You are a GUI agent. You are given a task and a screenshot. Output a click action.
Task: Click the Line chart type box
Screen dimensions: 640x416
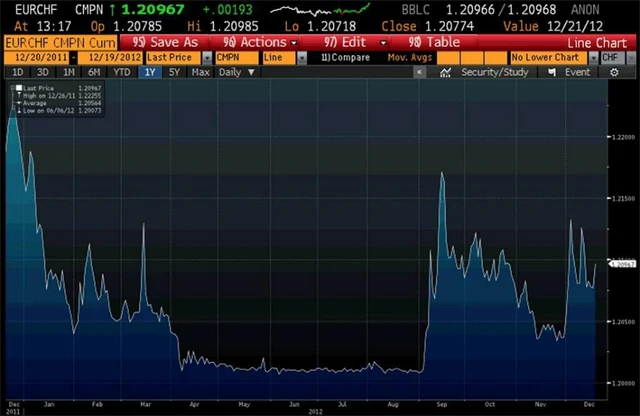click(x=279, y=58)
